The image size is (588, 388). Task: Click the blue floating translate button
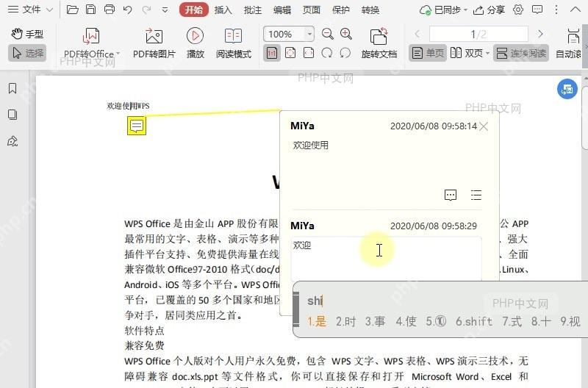pos(567,89)
